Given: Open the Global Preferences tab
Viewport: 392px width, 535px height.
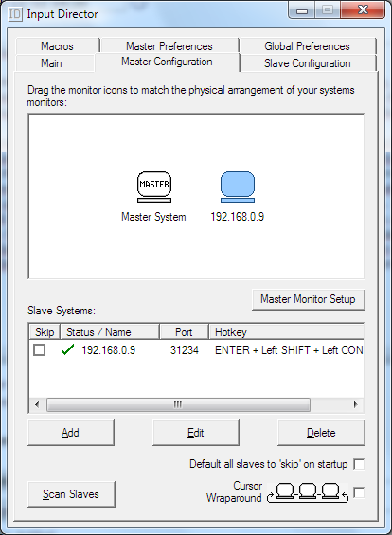Looking at the screenshot, I should coord(307,46).
